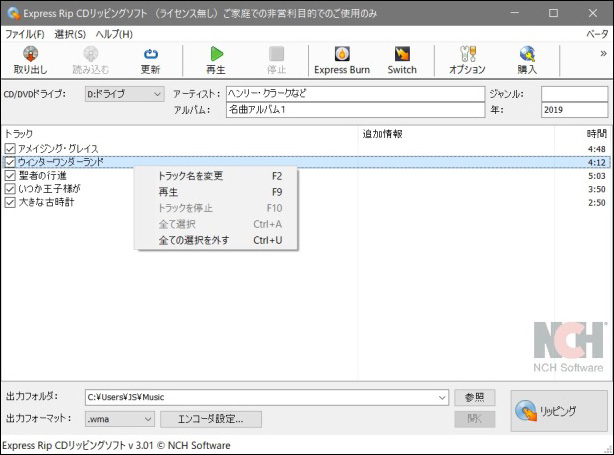Minimize the Express Rip window
614x455 pixels.
point(515,13)
